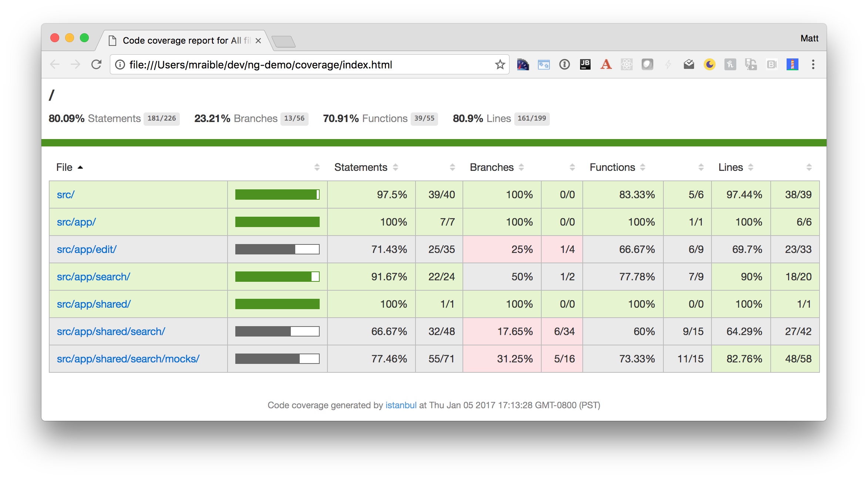Image resolution: width=868 pixels, height=480 pixels.
Task: Open the JetBrains extension icon
Action: [585, 65]
